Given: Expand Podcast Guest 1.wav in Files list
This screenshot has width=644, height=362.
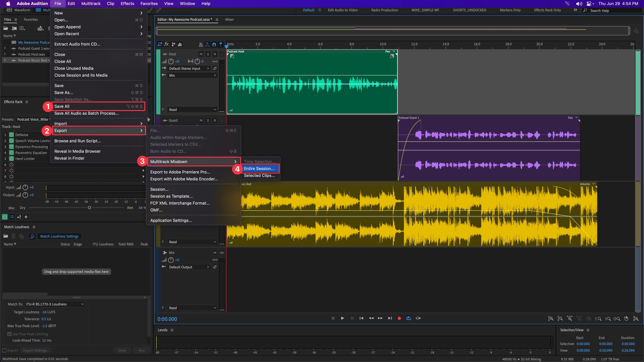Looking at the screenshot, I should click(5, 48).
